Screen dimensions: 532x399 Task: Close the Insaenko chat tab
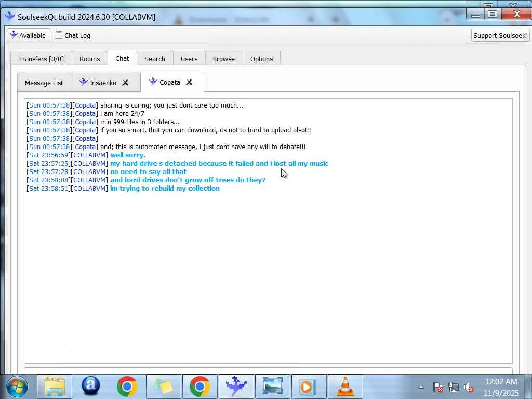click(x=125, y=83)
